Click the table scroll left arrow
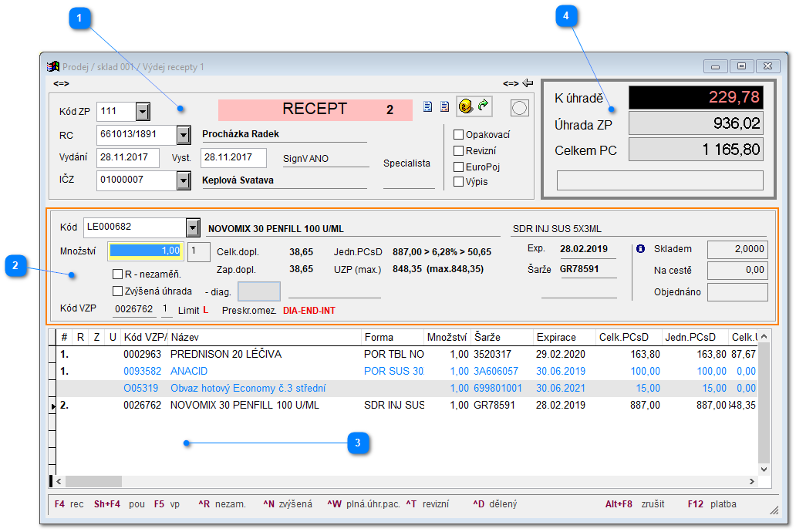Screen dimensions: 796x532 pos(59,481)
